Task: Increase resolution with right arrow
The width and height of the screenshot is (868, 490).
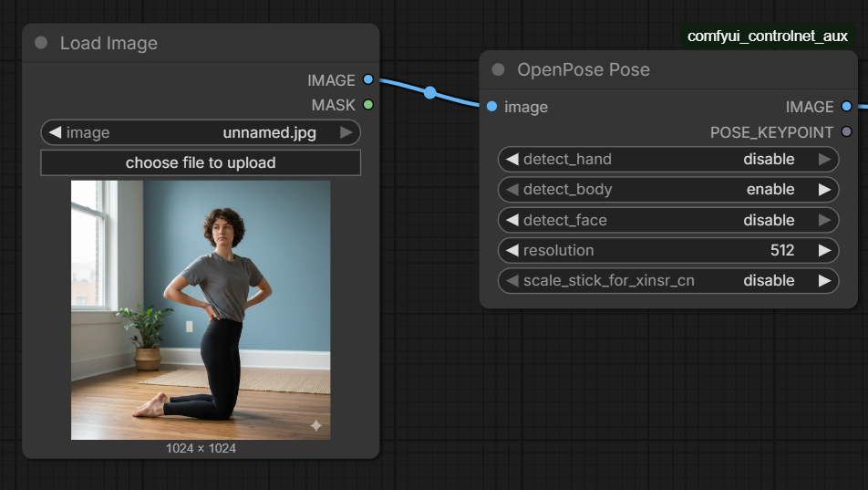Action: pos(825,251)
